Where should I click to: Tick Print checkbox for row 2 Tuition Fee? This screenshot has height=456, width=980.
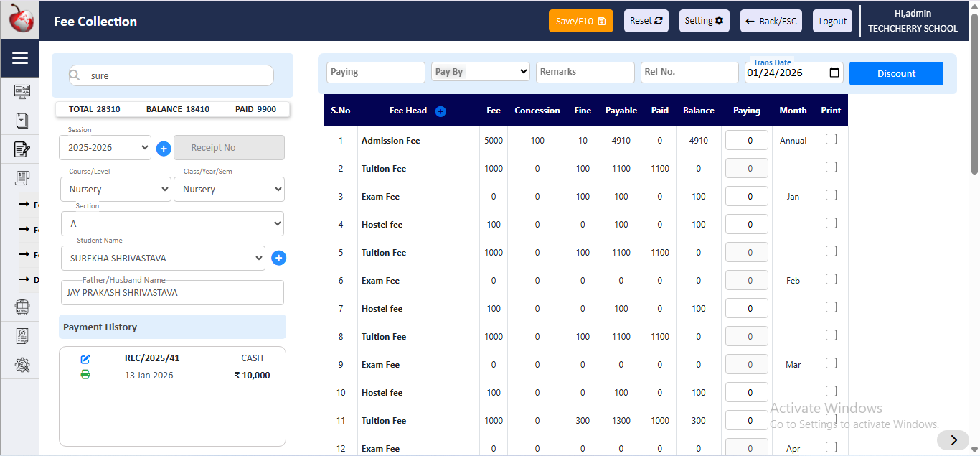tap(831, 167)
